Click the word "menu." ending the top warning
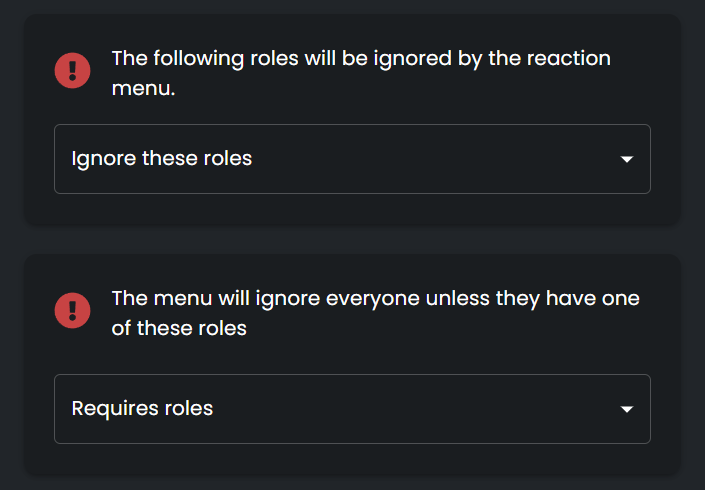This screenshot has width=705, height=490. [x=143, y=89]
